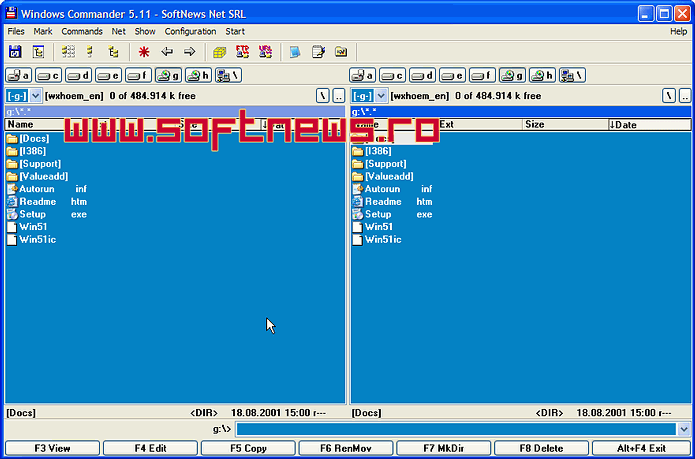Click the Reread source (floppy disk) toolbar icon
The width and height of the screenshot is (695, 459).
coord(16,52)
